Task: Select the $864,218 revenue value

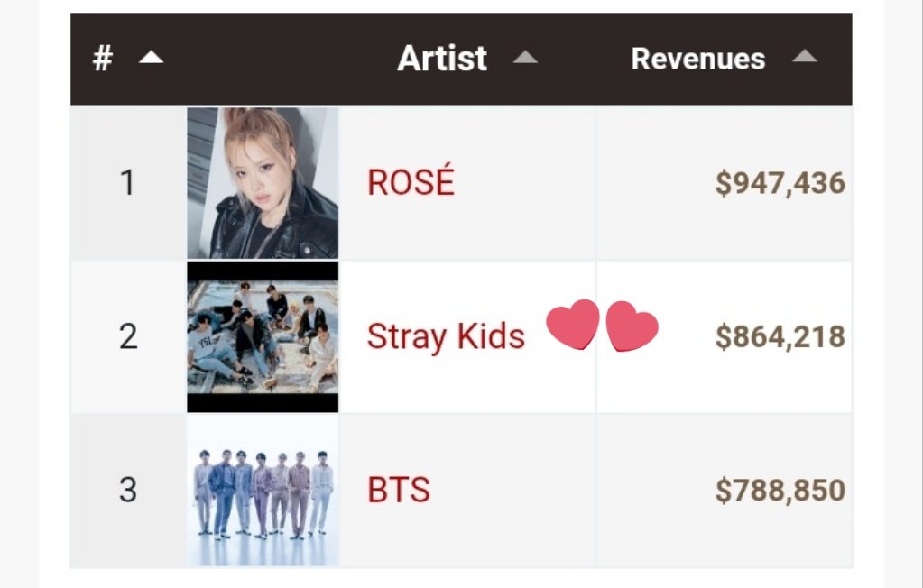Action: click(780, 336)
